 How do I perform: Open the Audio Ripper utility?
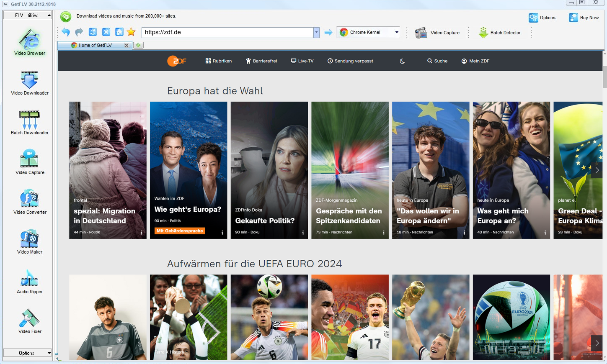point(29,281)
